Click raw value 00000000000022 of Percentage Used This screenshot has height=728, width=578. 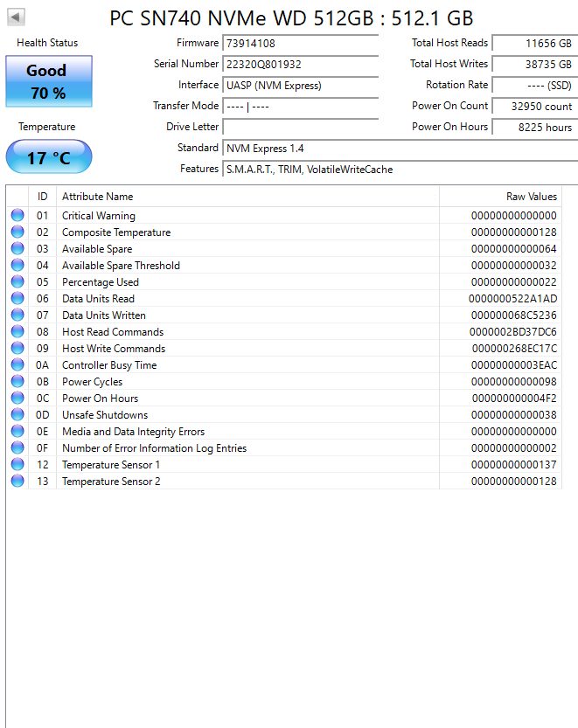click(514, 281)
